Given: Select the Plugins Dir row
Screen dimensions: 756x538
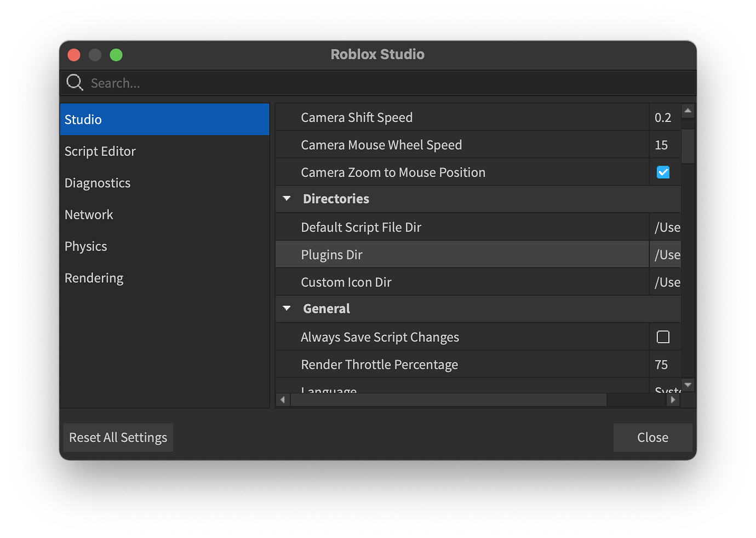Looking at the screenshot, I should click(x=383, y=254).
